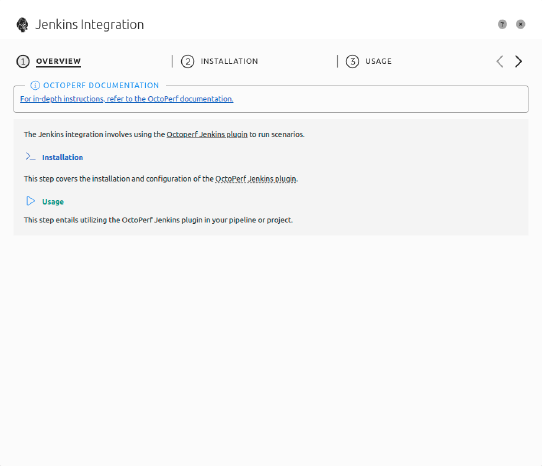Click the Installation heading link
542x466 pixels.
(x=63, y=157)
